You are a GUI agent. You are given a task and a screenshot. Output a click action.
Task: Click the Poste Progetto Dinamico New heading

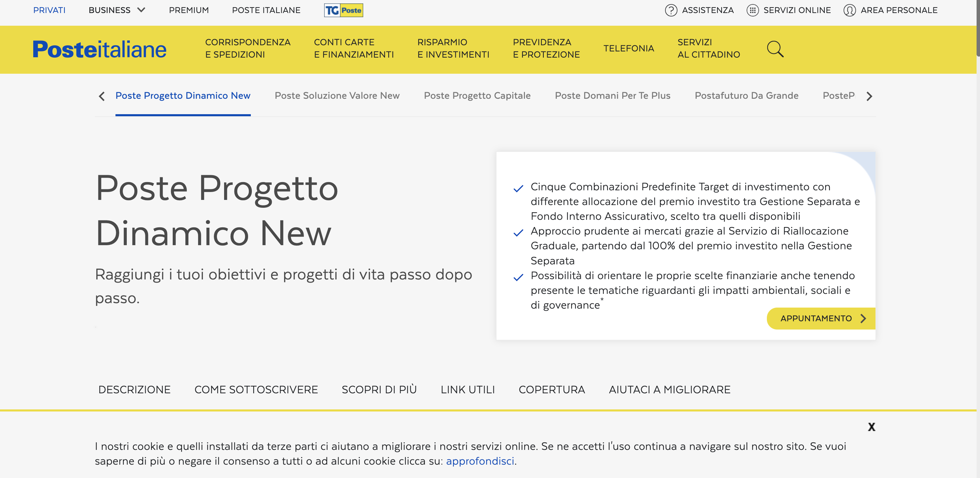pyautogui.click(x=217, y=211)
